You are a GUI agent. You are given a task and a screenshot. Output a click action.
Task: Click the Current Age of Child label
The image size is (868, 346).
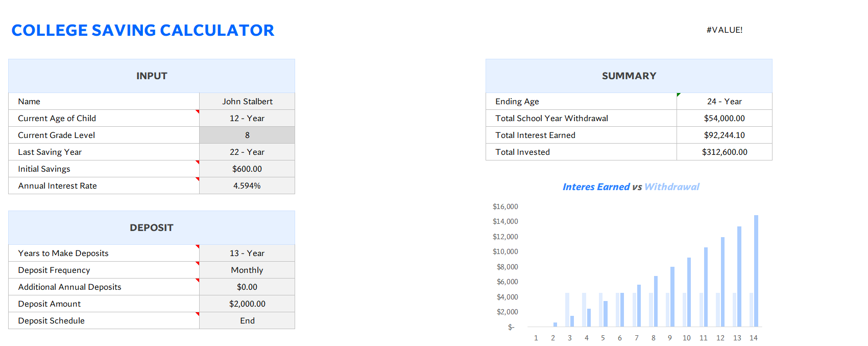click(x=57, y=118)
